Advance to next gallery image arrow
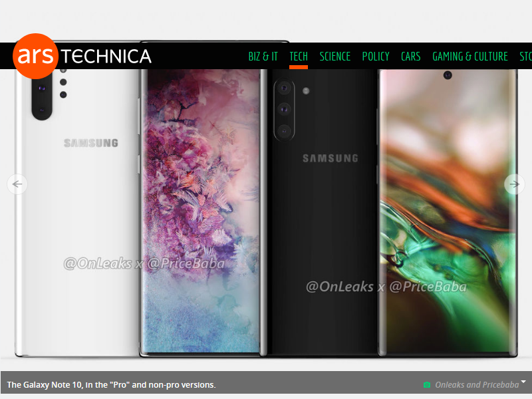Viewport: 532px width, 399px height. click(514, 184)
